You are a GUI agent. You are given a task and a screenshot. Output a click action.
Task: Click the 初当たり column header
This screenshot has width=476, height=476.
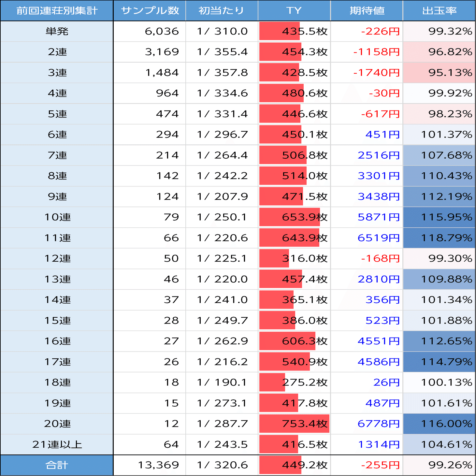pyautogui.click(x=222, y=10)
